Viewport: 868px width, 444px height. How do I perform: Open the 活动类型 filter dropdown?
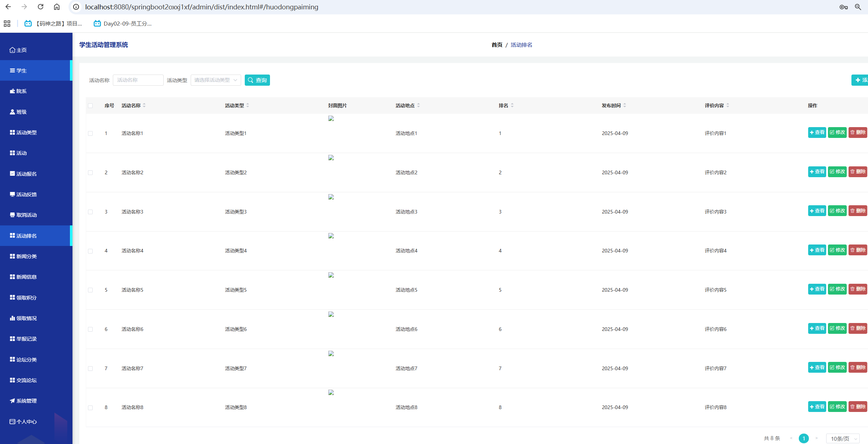click(x=216, y=80)
